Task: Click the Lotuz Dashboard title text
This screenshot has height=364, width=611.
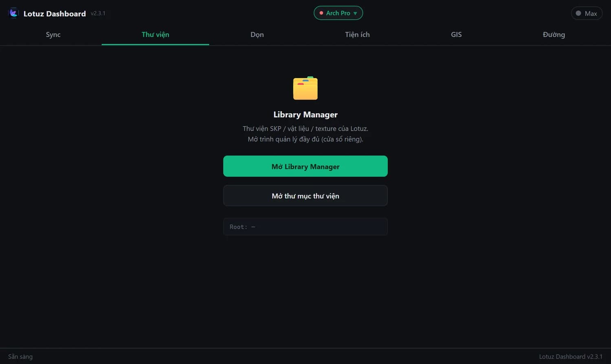Action: [55, 13]
